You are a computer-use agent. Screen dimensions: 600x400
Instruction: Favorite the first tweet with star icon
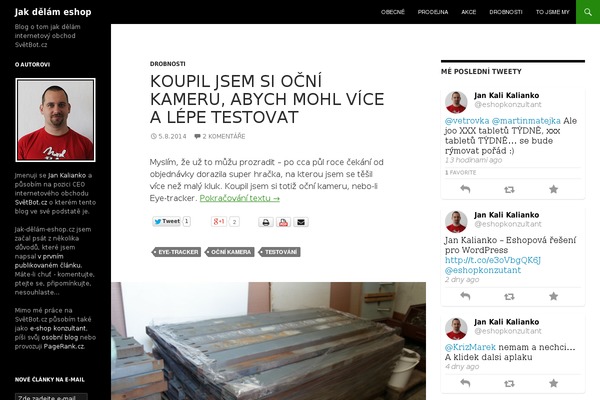tap(553, 189)
